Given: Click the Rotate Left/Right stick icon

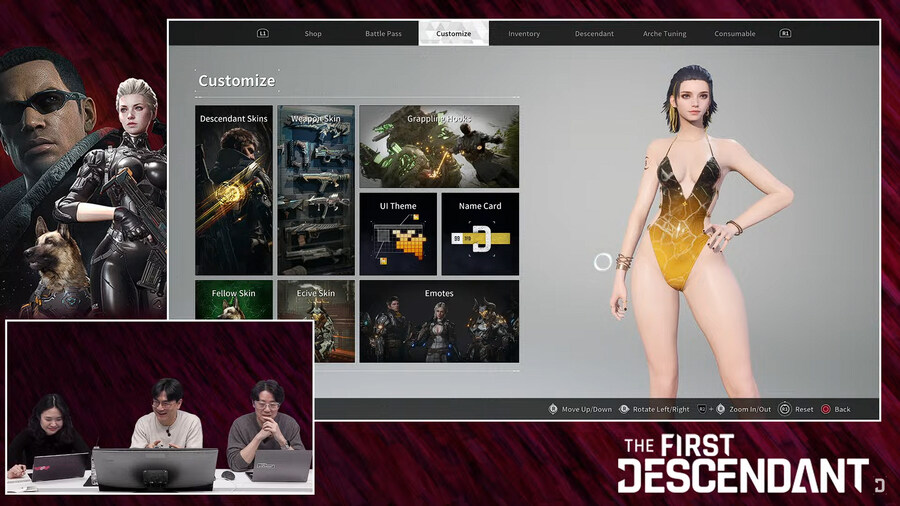Looking at the screenshot, I should (625, 409).
